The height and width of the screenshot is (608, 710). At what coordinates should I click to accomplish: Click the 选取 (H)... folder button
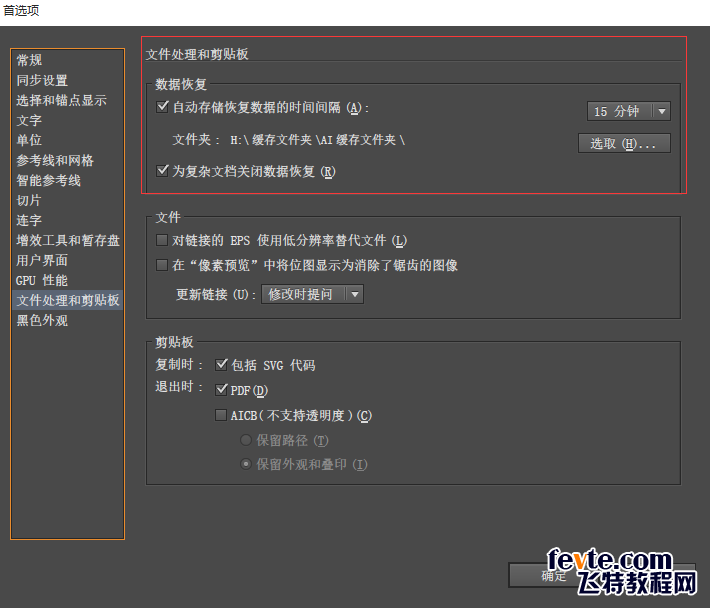tap(624, 144)
